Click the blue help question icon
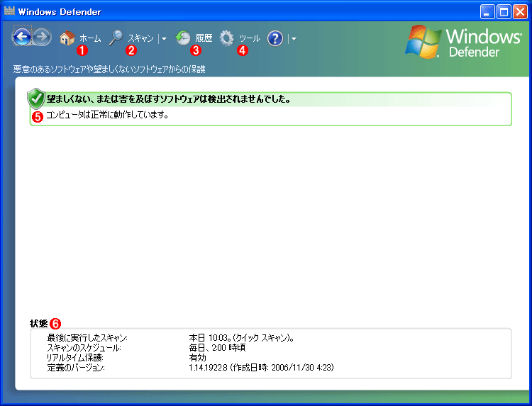Screen dimensions: 532x406 (275, 38)
